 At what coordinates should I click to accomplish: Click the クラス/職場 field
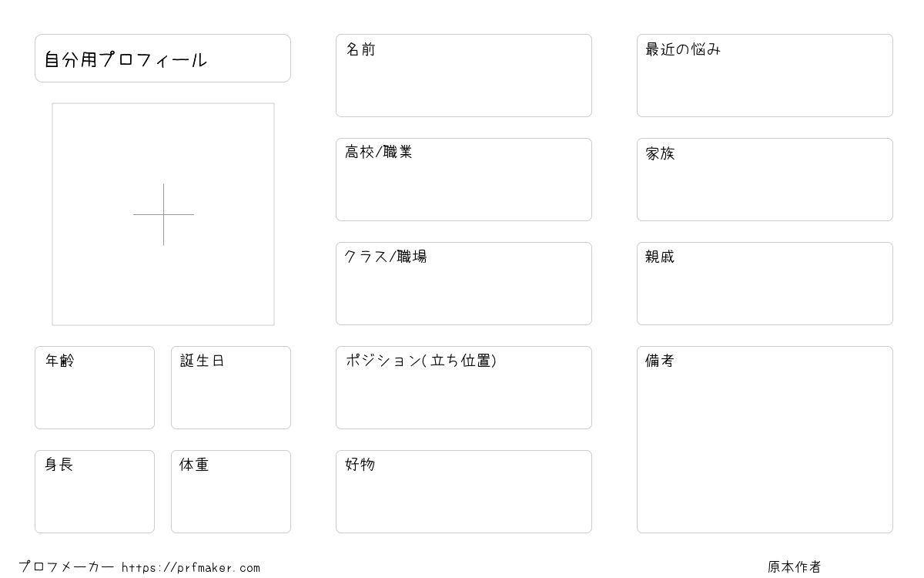click(x=464, y=284)
